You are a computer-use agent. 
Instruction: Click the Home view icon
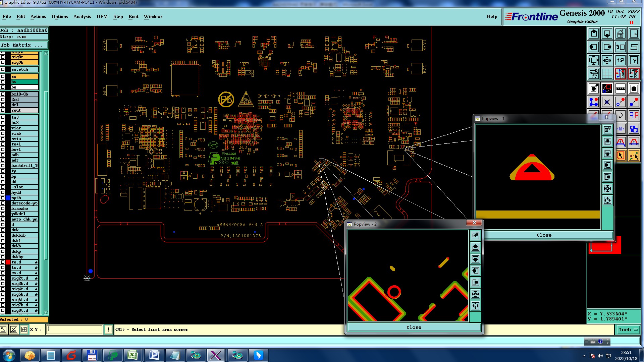620,34
